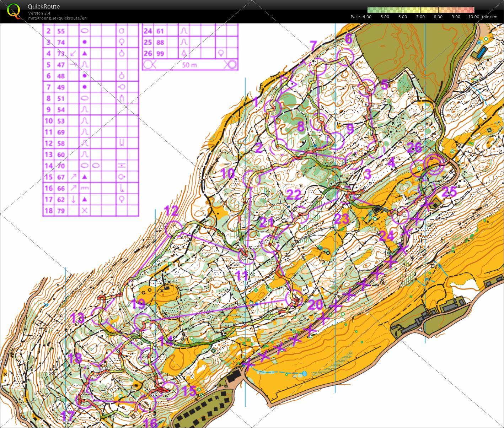The width and height of the screenshot is (504, 428).
Task: Click the purple number 22 map label
Action: [294, 195]
